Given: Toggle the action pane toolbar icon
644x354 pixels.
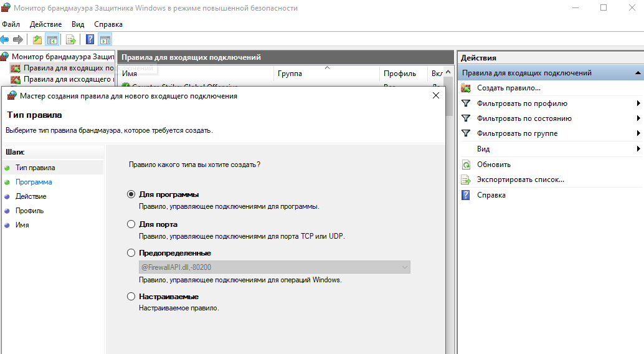Looking at the screenshot, I should coord(105,39).
